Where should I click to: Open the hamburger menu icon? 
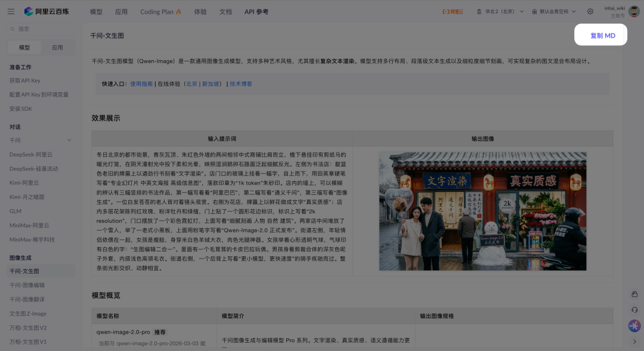11,11
